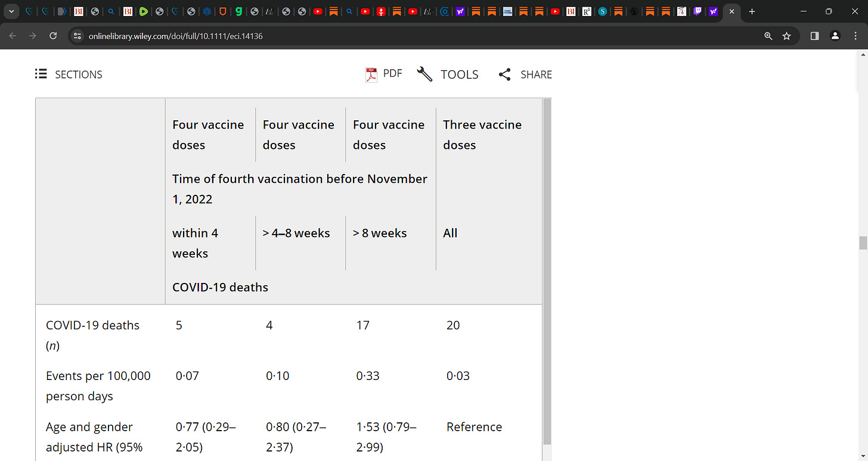Switch to the teal 'S' icon tab
The height and width of the screenshot is (461, 868).
603,11
